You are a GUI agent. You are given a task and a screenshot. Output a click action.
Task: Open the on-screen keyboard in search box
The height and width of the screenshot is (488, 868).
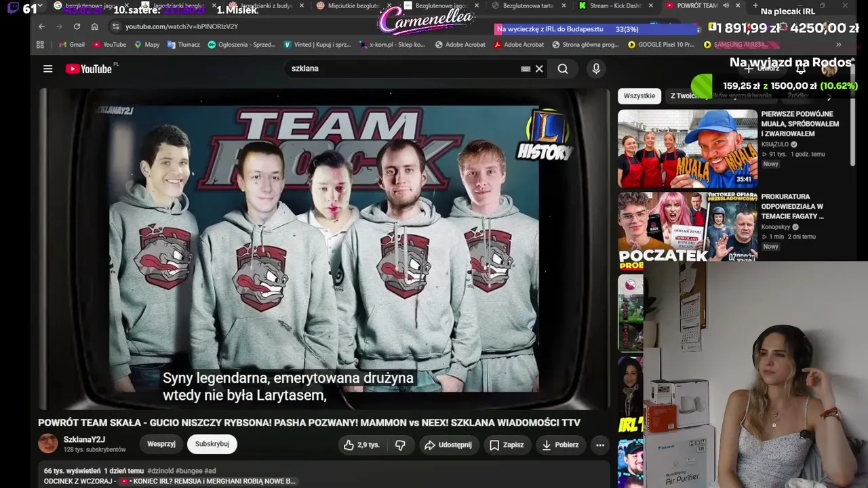526,68
